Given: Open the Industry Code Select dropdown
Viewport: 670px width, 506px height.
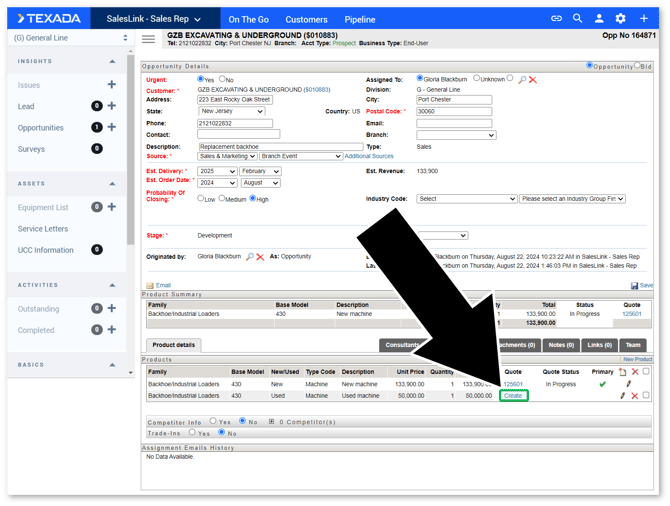Looking at the screenshot, I should (466, 199).
